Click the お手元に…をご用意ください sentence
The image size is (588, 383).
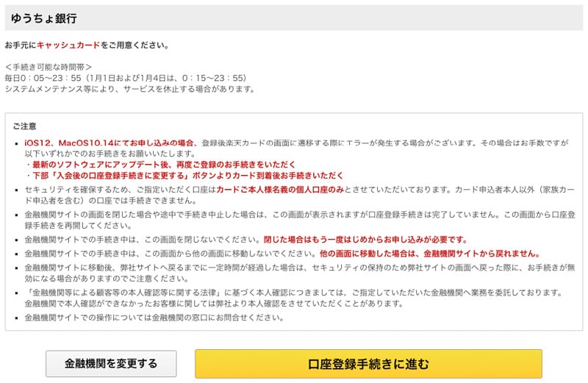coord(87,45)
